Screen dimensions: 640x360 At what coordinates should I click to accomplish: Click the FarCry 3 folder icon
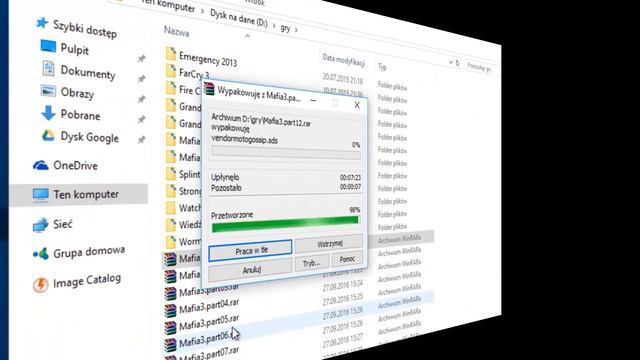click(171, 71)
